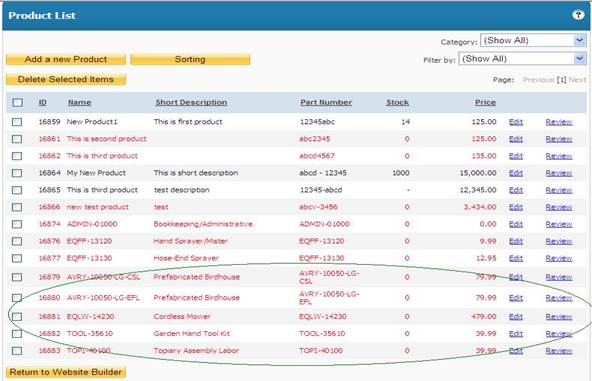Image resolution: width=592 pixels, height=381 pixels.
Task: Open the help question mark icon
Action: click(x=578, y=15)
